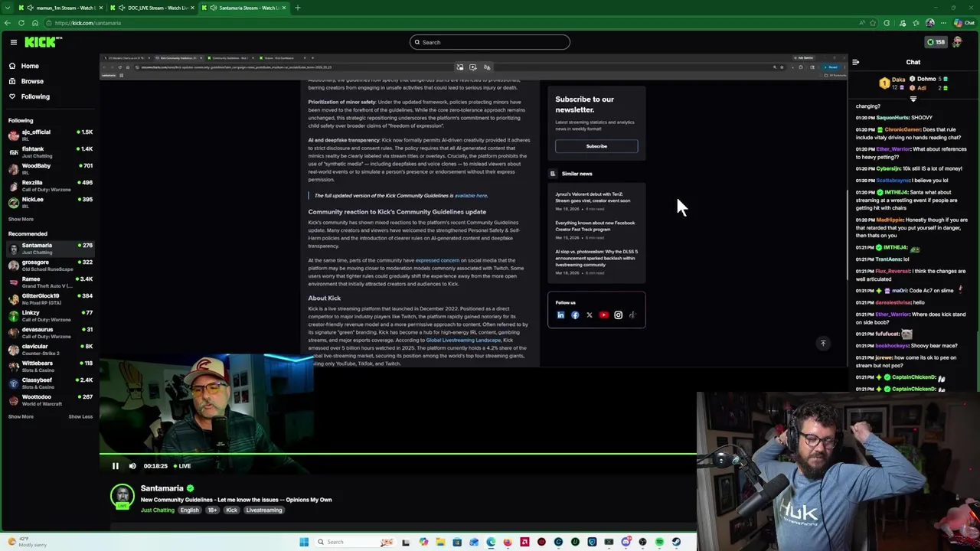Open Spotify from the taskbar
Screen dimensions: 980x551
tap(659, 542)
